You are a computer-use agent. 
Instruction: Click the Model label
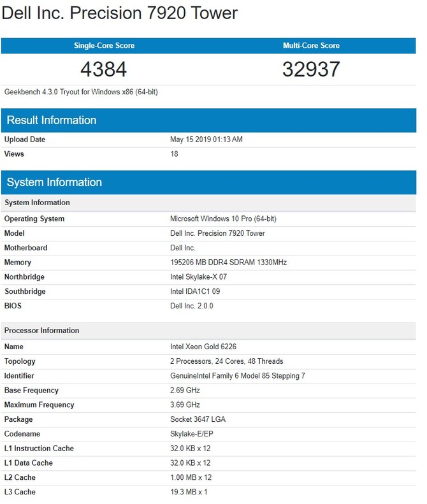click(15, 233)
